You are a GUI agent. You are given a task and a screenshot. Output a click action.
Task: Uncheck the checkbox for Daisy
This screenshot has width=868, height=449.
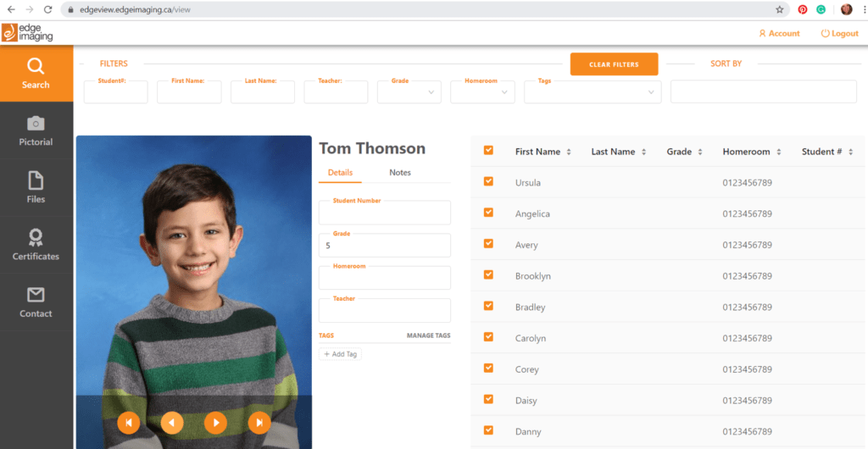(x=488, y=399)
